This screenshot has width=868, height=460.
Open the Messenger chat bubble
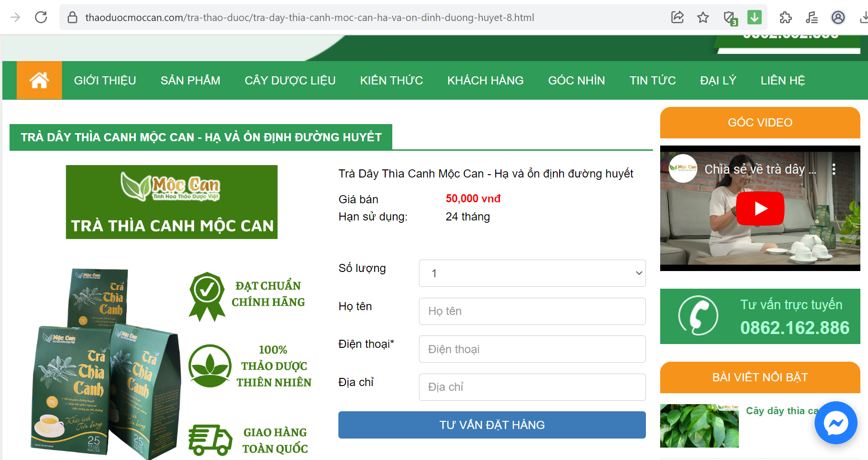click(836, 423)
